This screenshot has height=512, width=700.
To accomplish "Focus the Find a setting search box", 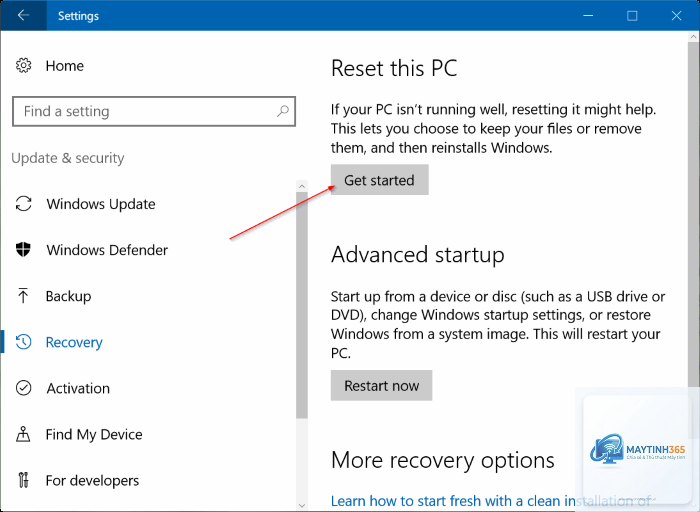I will (154, 111).
